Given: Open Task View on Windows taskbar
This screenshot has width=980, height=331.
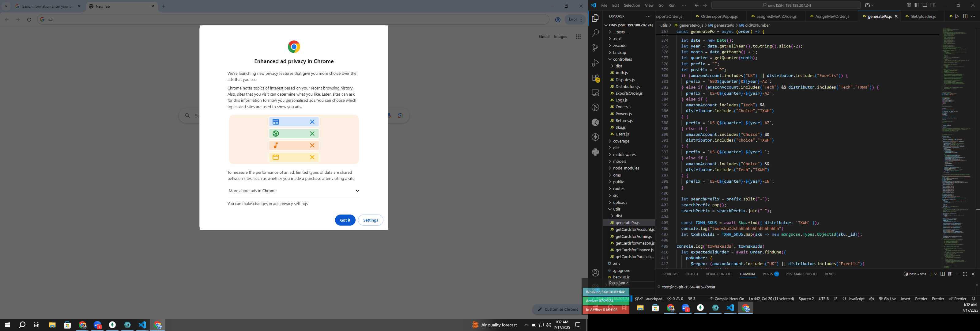Looking at the screenshot, I should pos(37,325).
